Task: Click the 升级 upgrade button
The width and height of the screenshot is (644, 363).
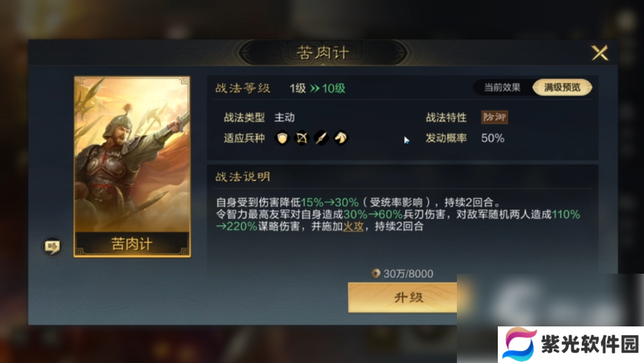Action: (x=403, y=297)
